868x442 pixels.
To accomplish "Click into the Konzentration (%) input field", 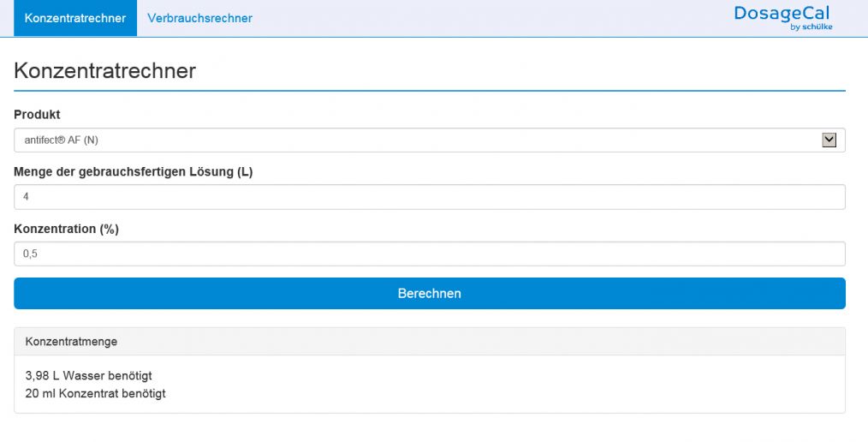I will tap(428, 254).
